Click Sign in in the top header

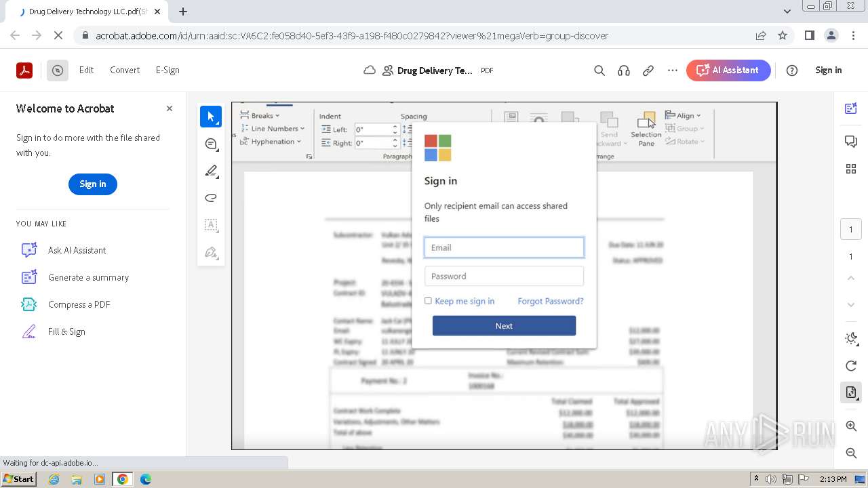point(828,70)
